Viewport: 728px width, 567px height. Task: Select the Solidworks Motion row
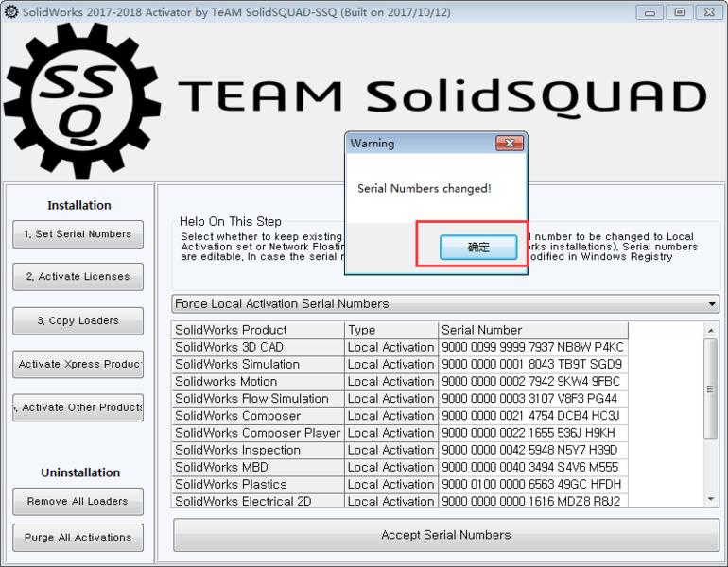(x=400, y=382)
